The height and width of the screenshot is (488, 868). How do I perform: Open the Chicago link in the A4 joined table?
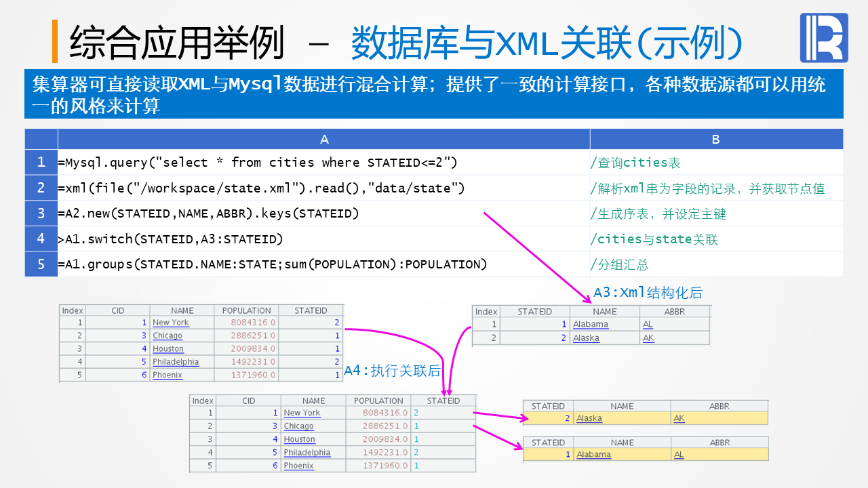(299, 426)
